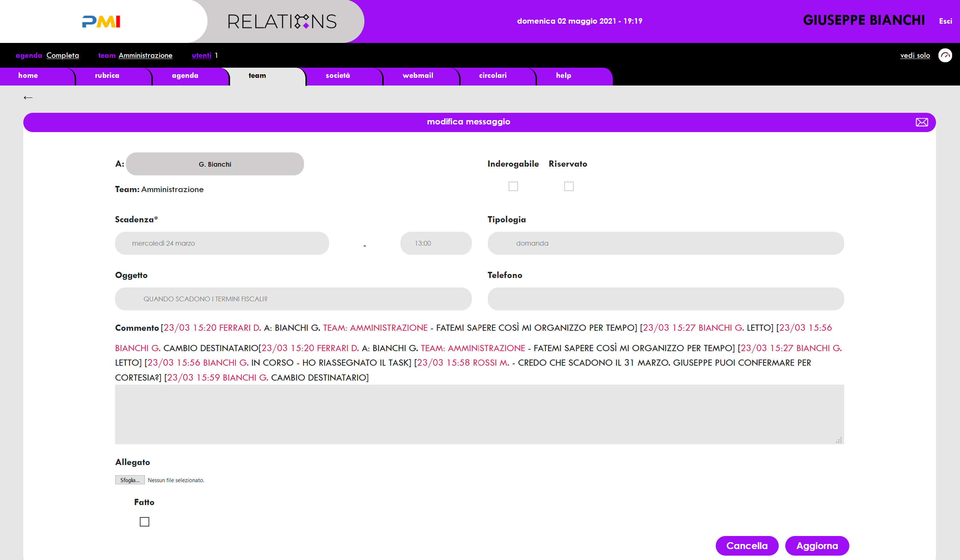960x560 pixels.
Task: Open the 13:00 time selector
Action: [x=436, y=243]
